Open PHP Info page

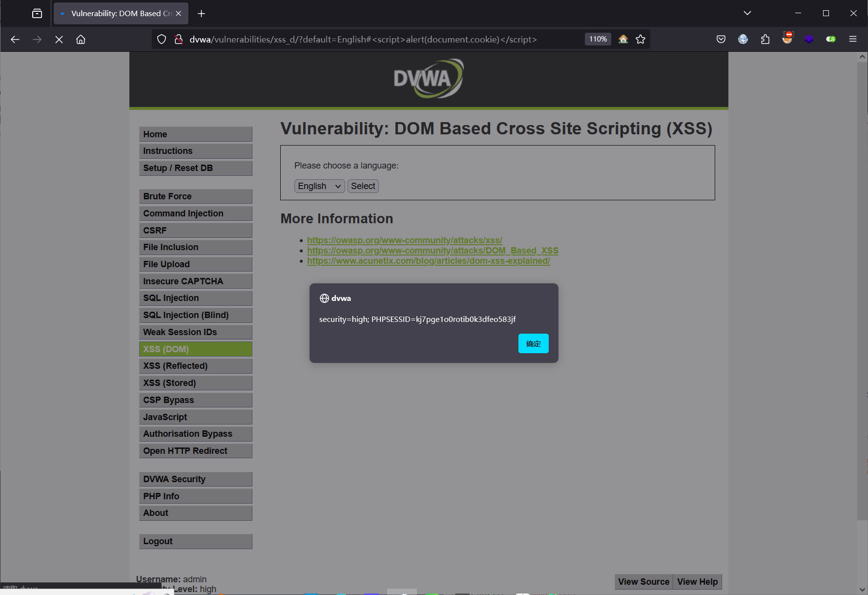(x=195, y=496)
